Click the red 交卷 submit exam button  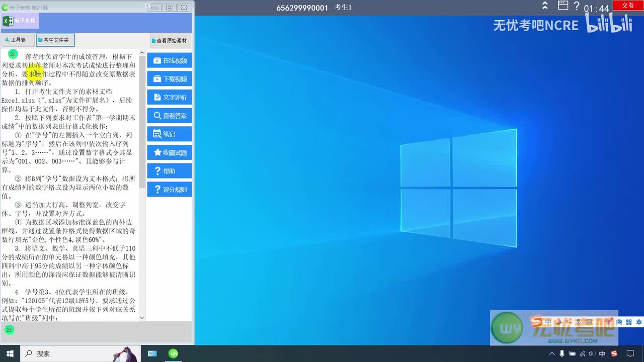(628, 5)
